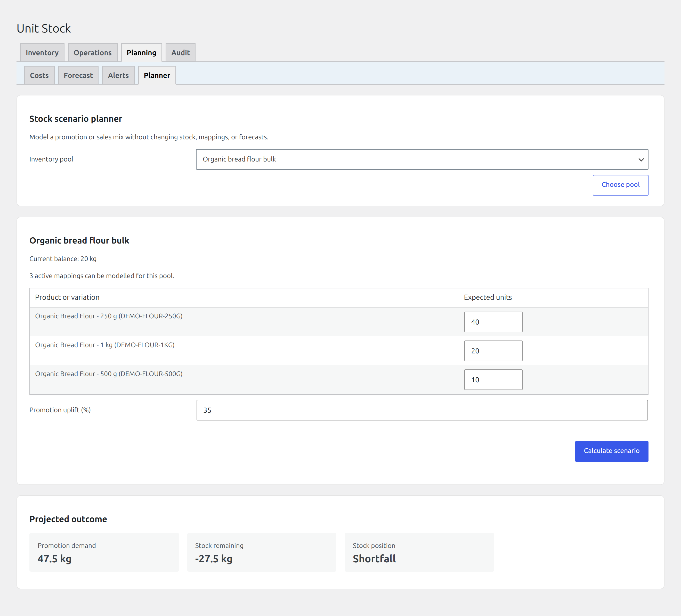681x616 pixels.
Task: Click the 'Stock position' card label
Action: pos(374,545)
